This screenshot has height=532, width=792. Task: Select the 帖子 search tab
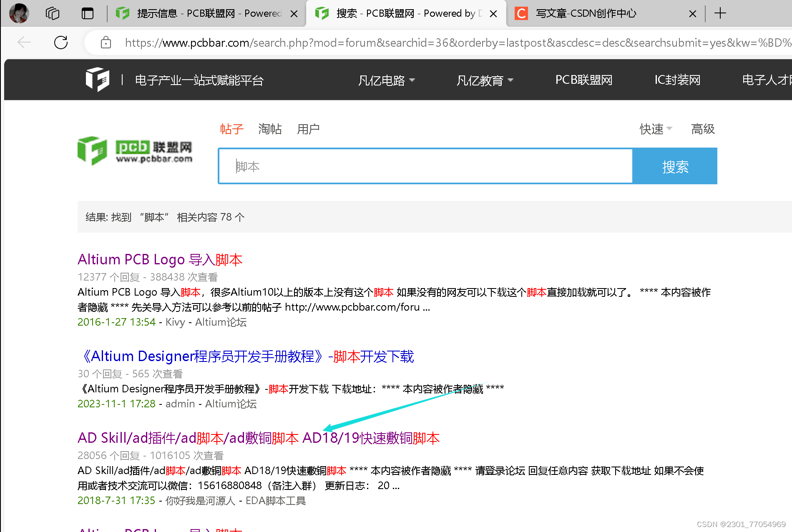point(232,129)
